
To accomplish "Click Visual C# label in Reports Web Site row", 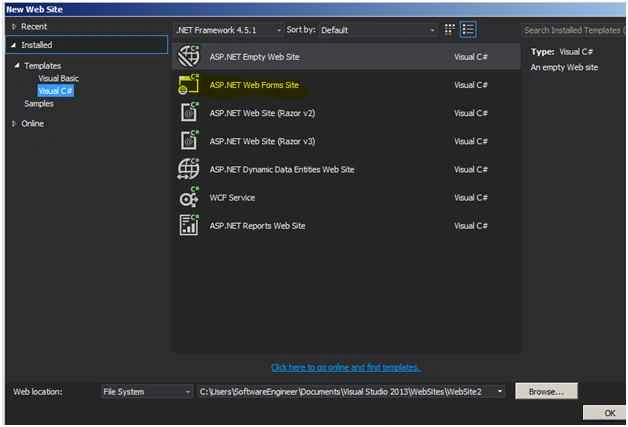I will click(x=471, y=226).
